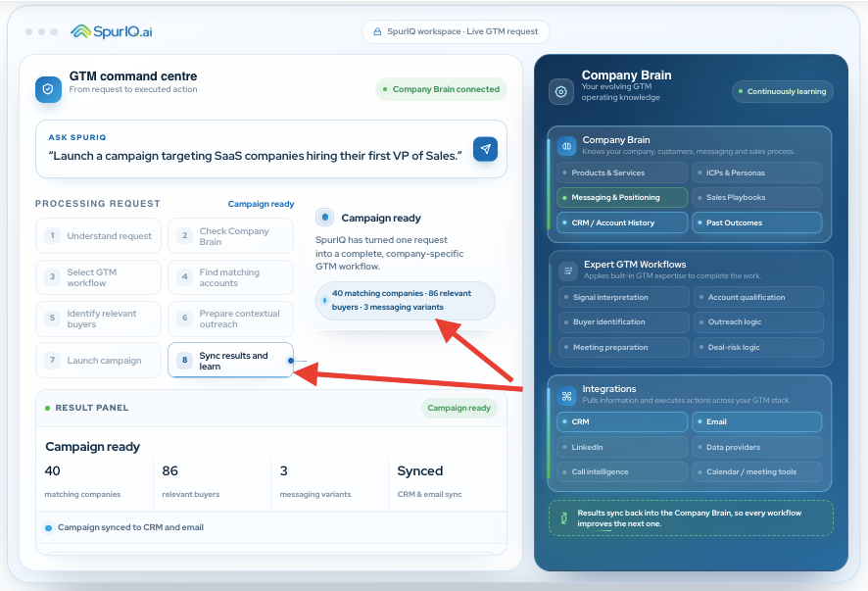Select the Outreach logic chip
The width and height of the screenshot is (868, 591).
click(x=758, y=321)
